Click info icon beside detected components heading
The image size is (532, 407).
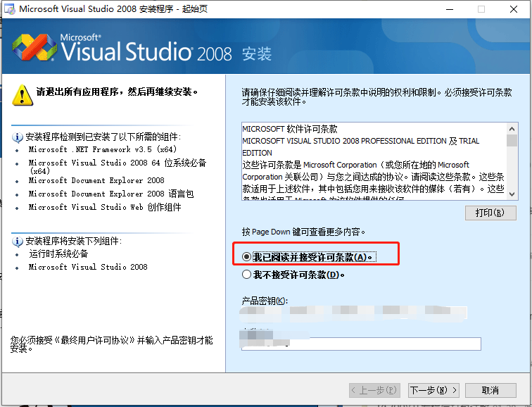[18, 137]
